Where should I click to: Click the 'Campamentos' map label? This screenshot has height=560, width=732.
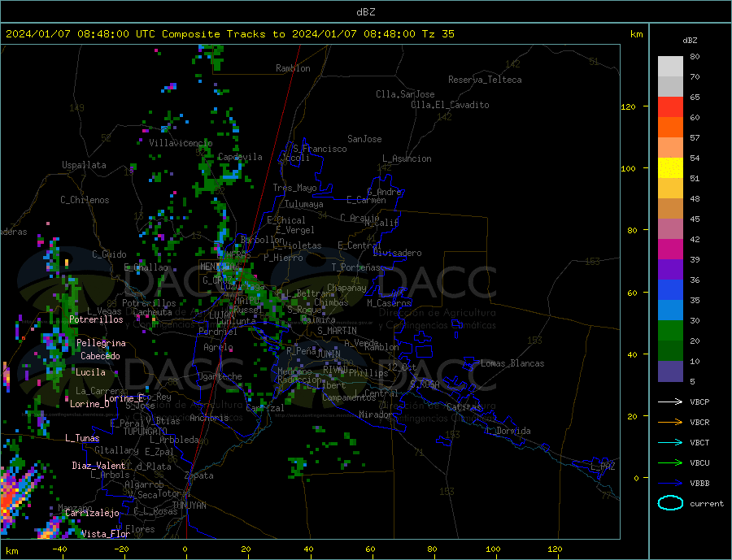[x=349, y=397]
